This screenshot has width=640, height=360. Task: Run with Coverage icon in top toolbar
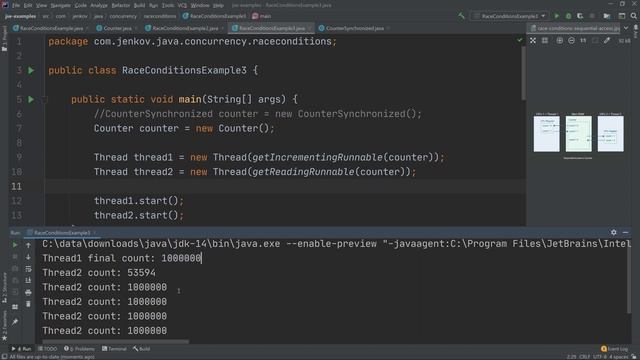tap(580, 16)
